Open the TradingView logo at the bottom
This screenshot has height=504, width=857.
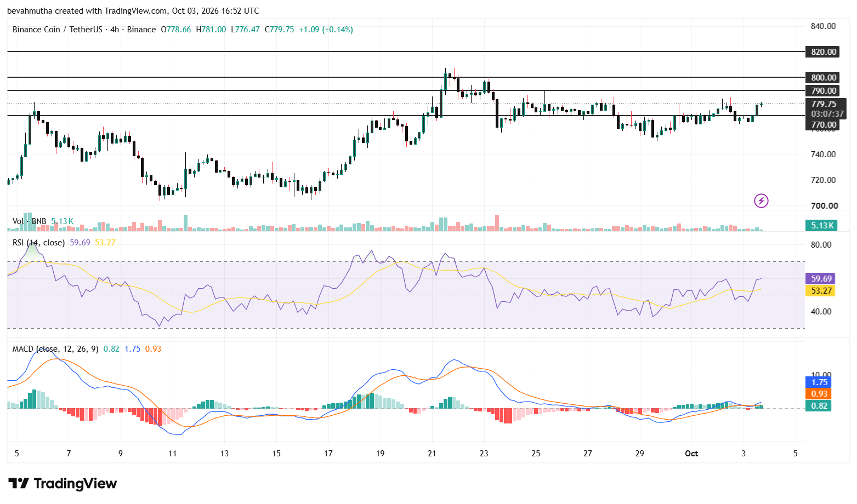click(x=63, y=484)
